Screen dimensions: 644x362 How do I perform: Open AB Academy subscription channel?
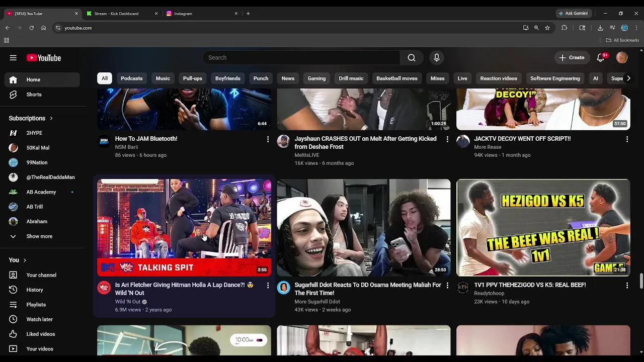42,192
